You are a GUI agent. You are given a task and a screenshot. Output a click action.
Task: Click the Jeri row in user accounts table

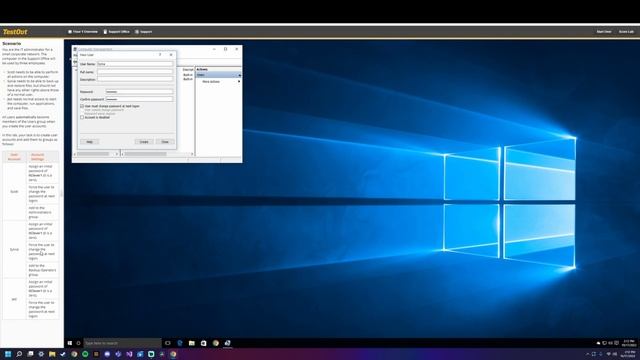[31, 299]
